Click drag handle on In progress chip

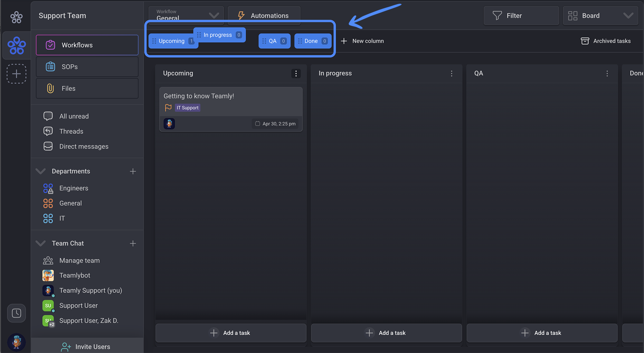pos(199,35)
